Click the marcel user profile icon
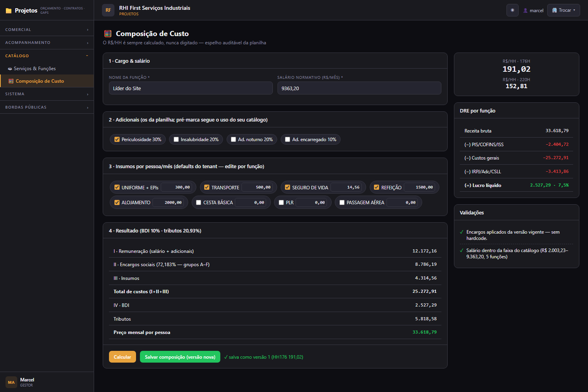This screenshot has width=588, height=392. point(526,11)
